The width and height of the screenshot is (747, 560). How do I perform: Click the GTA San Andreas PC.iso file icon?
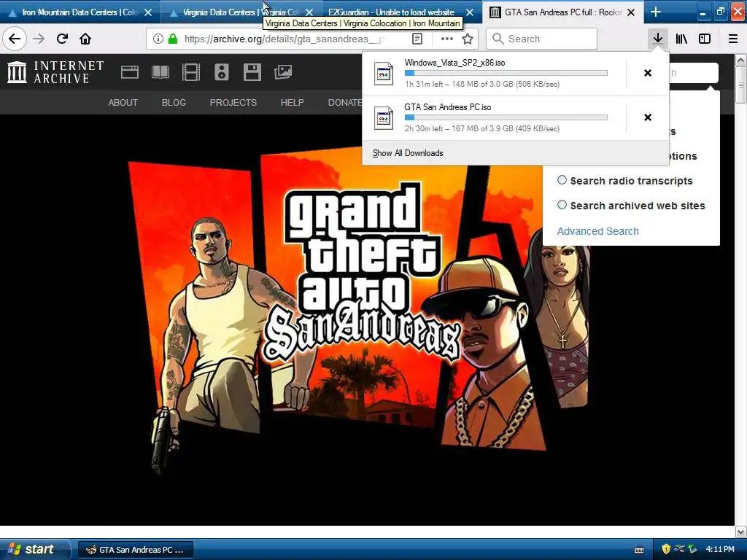[x=384, y=118]
